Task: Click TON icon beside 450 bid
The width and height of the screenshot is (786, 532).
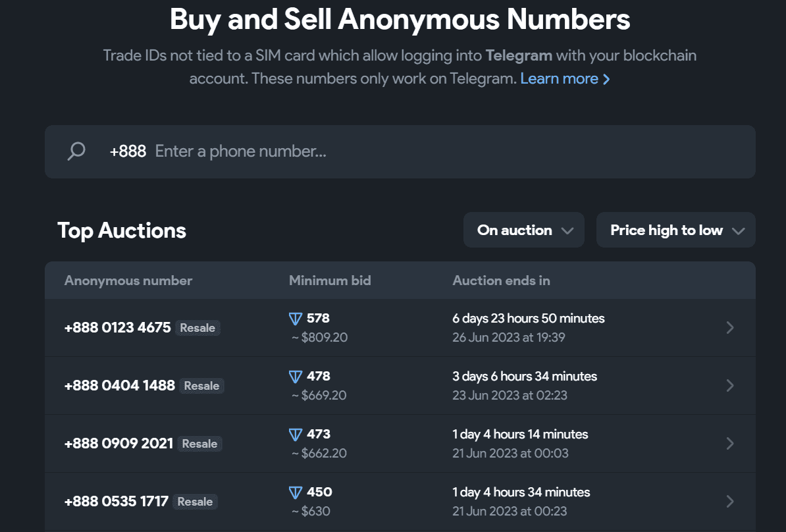Action: (296, 492)
